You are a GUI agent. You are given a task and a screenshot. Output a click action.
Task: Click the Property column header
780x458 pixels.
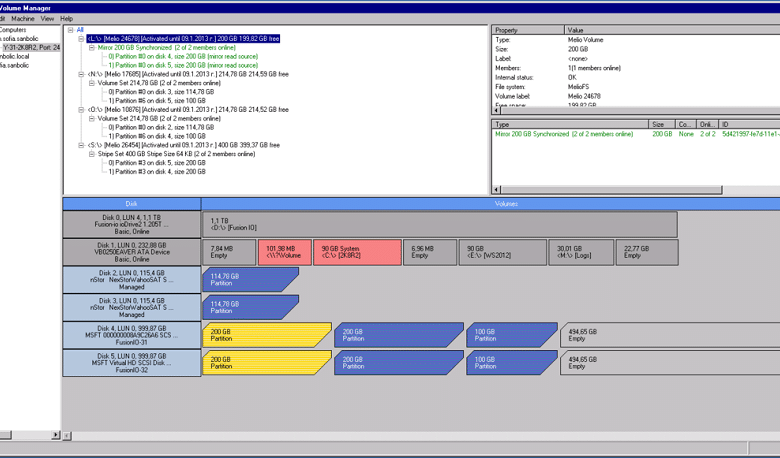(x=528, y=30)
